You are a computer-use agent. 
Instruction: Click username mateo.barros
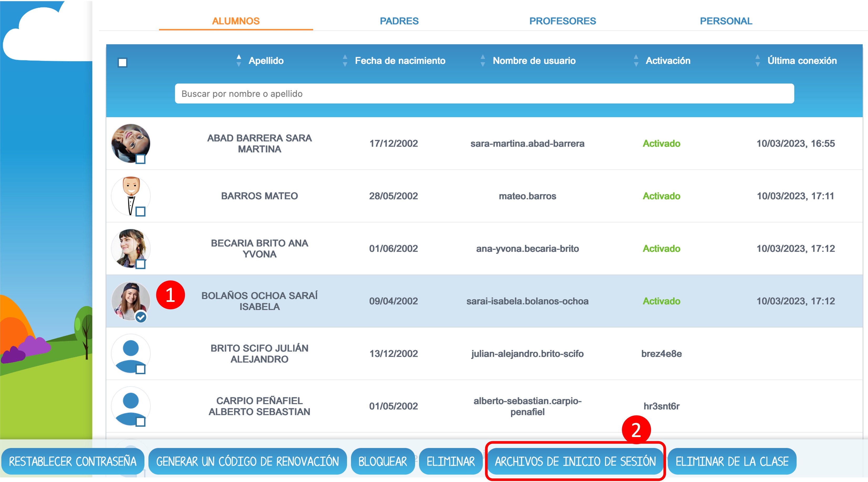pyautogui.click(x=527, y=196)
